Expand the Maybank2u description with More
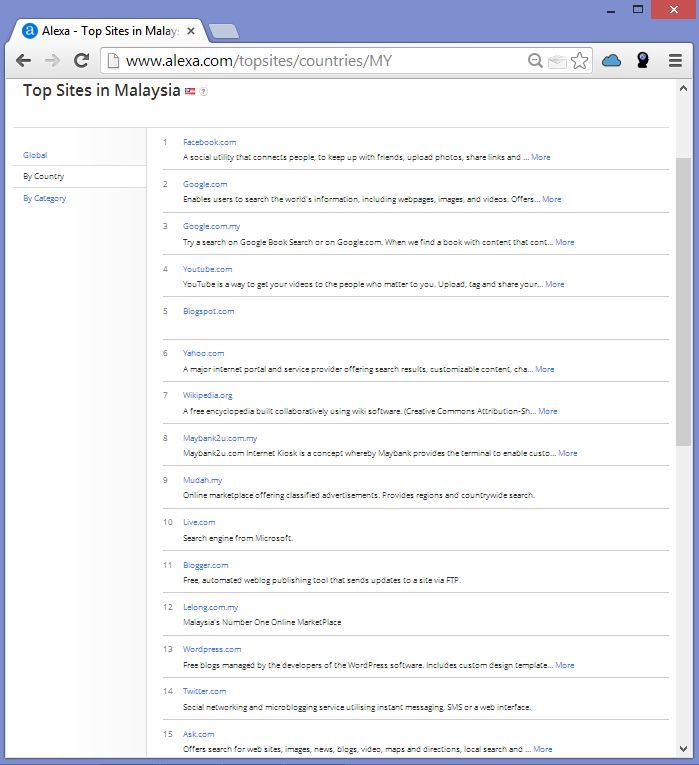699x765 pixels. (x=567, y=453)
